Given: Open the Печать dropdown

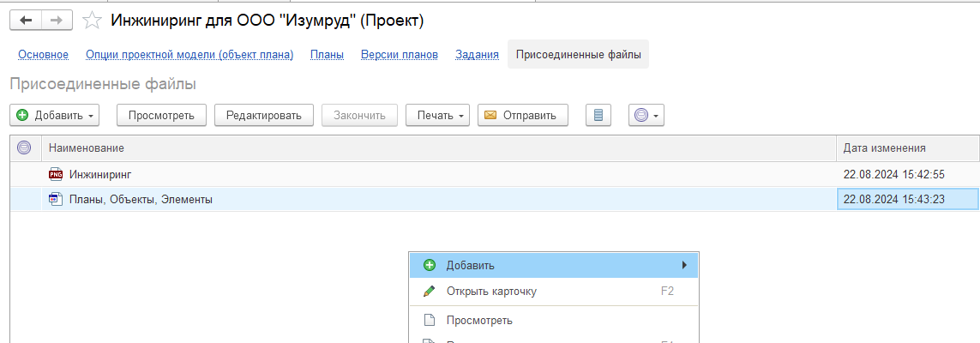Looking at the screenshot, I should click(437, 115).
